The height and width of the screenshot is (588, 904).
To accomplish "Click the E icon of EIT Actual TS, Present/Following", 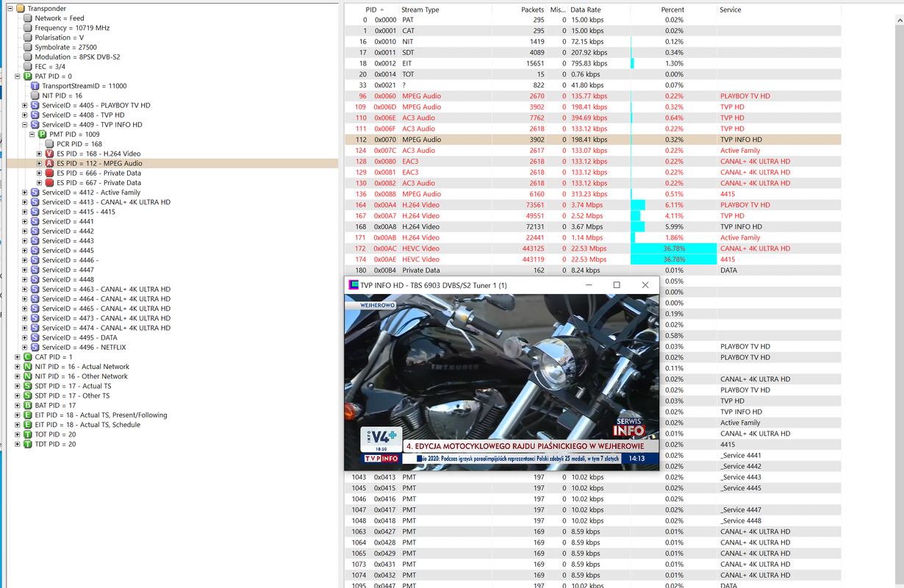I will click(27, 415).
